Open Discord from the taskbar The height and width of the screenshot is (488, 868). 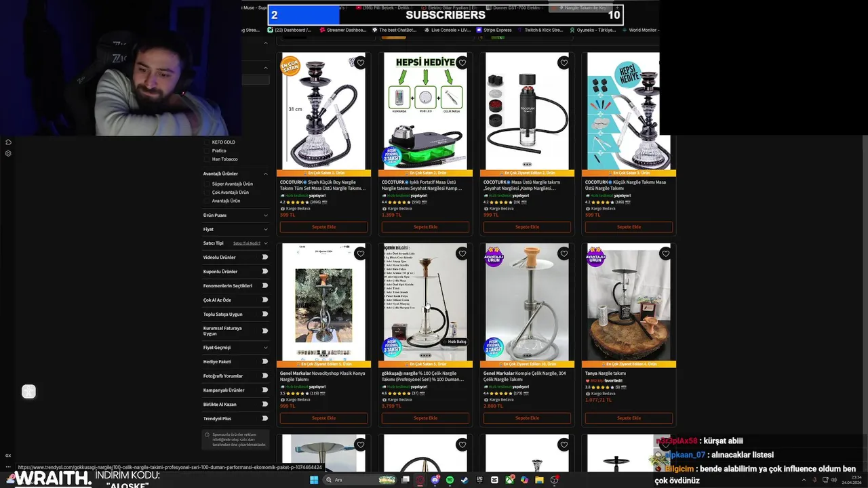(x=435, y=480)
